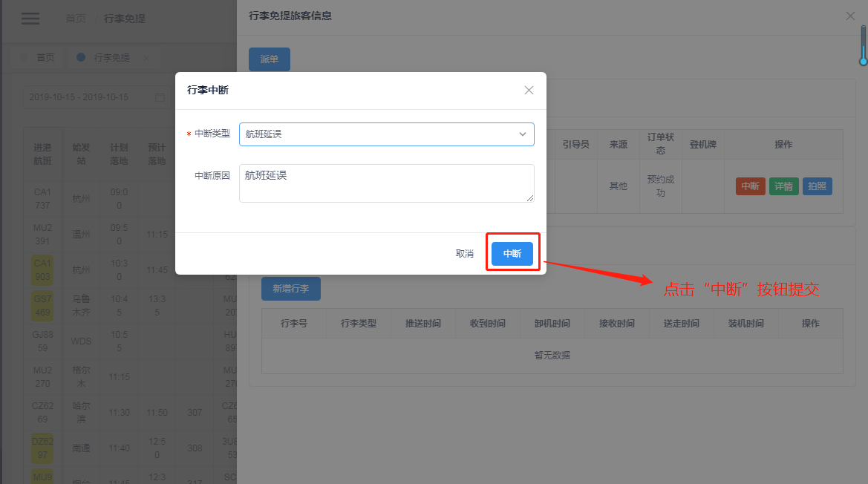
Task: Click the 行李号 column header
Action: [294, 324]
